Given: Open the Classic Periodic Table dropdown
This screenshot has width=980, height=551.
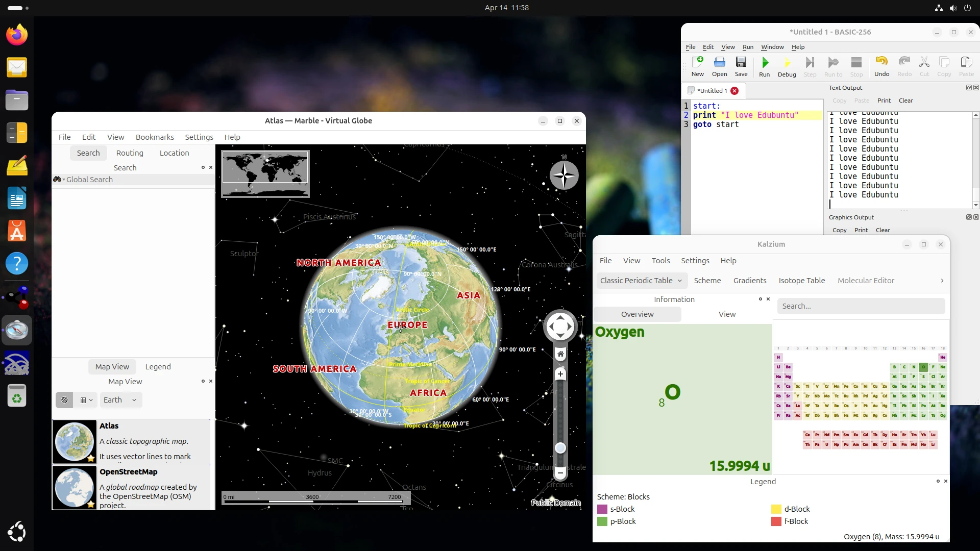Looking at the screenshot, I should click(x=641, y=281).
